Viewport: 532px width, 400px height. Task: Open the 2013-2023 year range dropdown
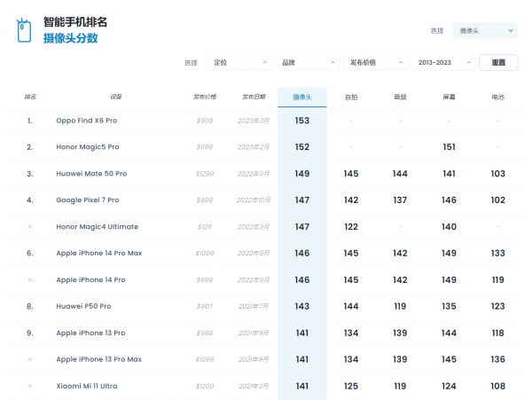442,63
